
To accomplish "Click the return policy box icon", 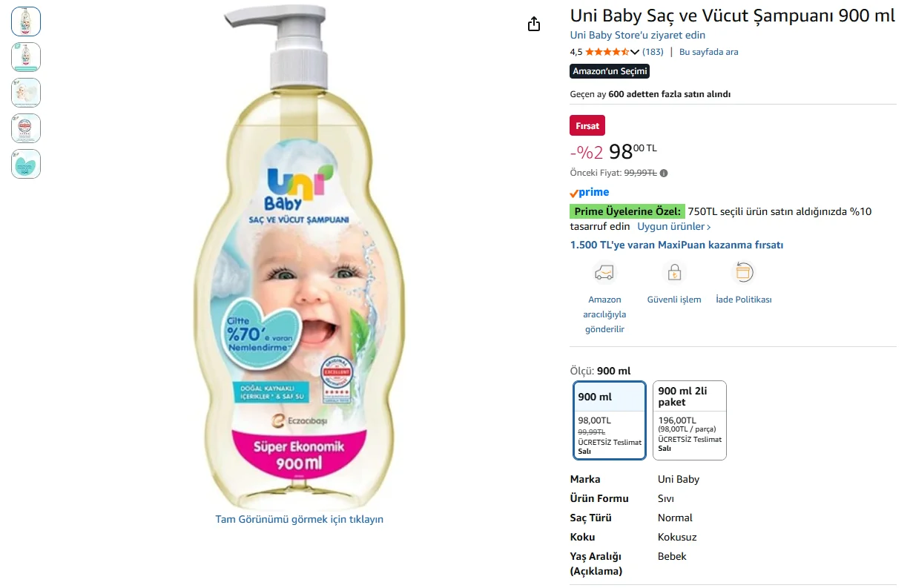I will [x=743, y=273].
